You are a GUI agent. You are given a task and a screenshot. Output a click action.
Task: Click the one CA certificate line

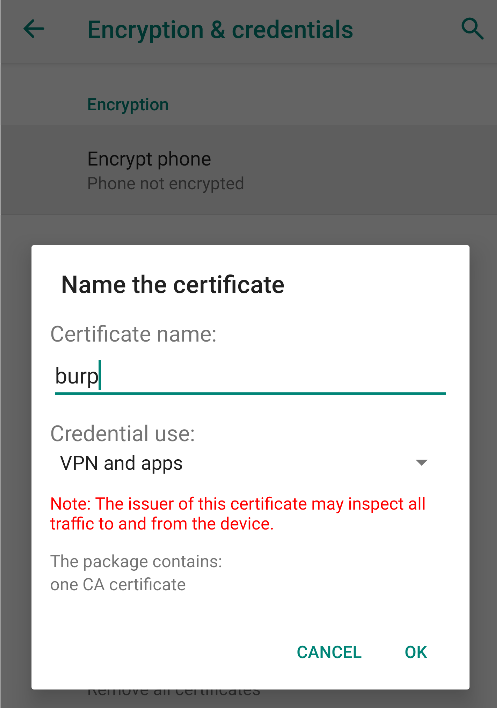click(x=118, y=585)
